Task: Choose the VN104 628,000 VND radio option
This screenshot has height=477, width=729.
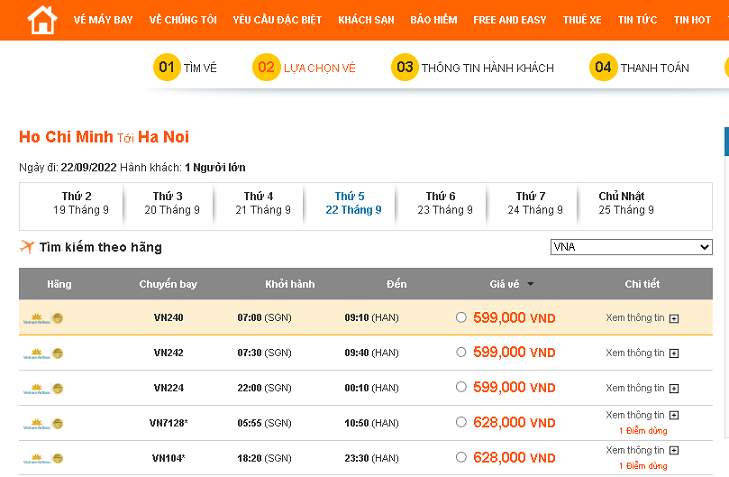Action: pos(461,457)
